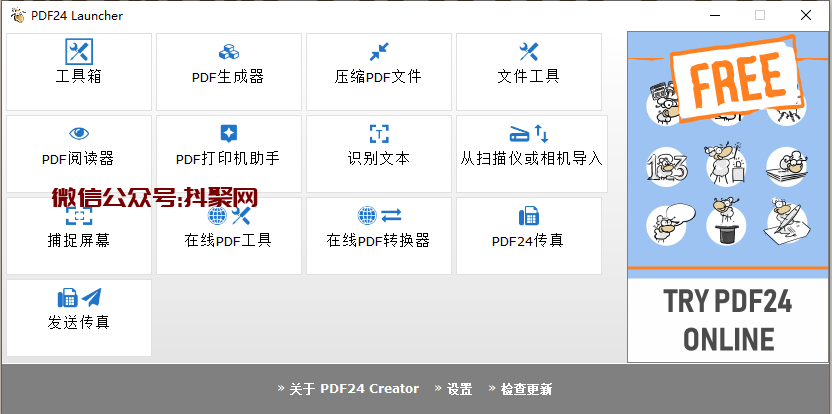Click the 捕捉屏幕 capture icon
The width and height of the screenshot is (832, 414).
coord(79,215)
